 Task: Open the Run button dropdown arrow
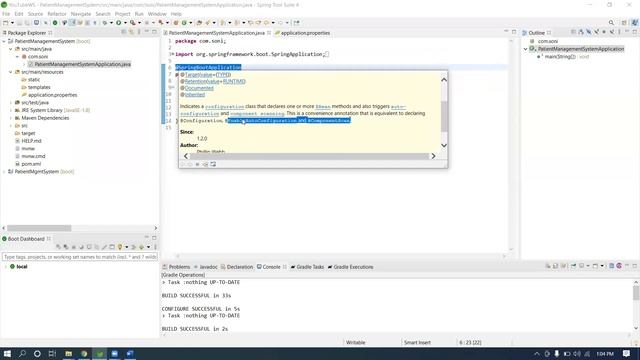click(x=125, y=23)
